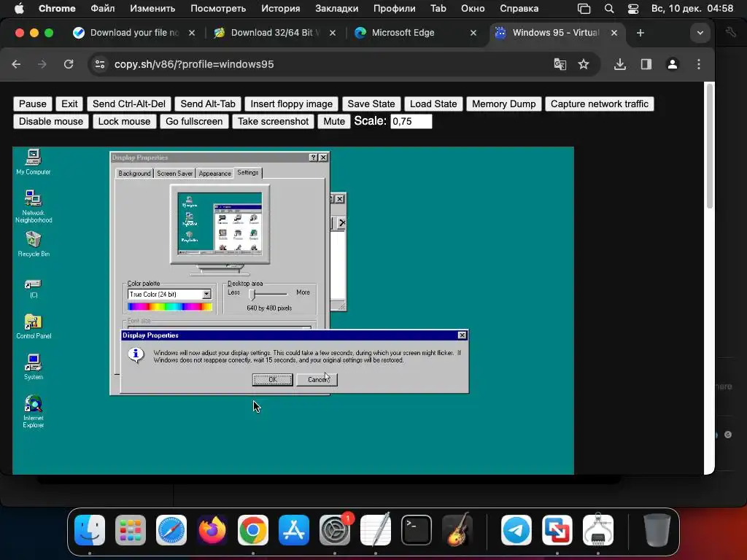
Task: Open Terminal from the dock
Action: click(x=417, y=529)
